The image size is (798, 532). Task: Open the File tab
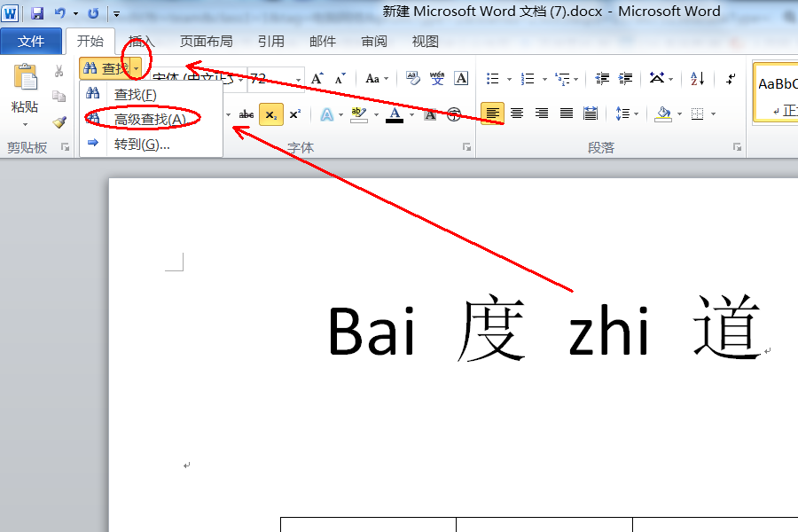point(31,42)
